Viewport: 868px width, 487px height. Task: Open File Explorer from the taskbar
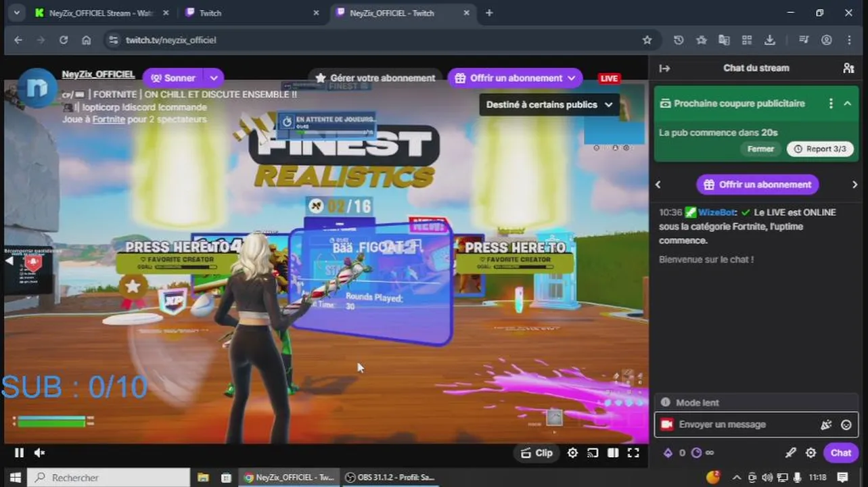(x=203, y=478)
